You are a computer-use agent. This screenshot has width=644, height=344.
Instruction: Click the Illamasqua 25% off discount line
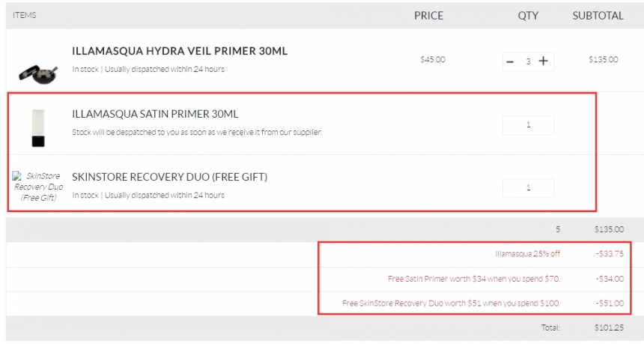[x=527, y=253]
